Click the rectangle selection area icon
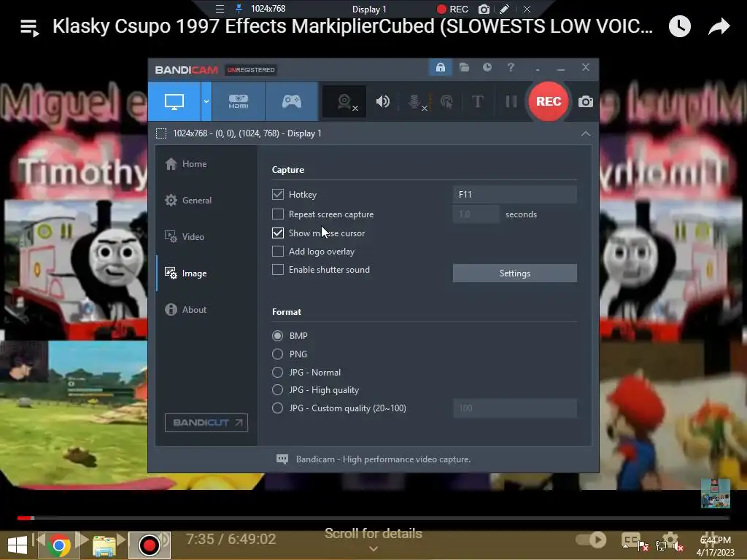The width and height of the screenshot is (747, 560). click(x=161, y=133)
